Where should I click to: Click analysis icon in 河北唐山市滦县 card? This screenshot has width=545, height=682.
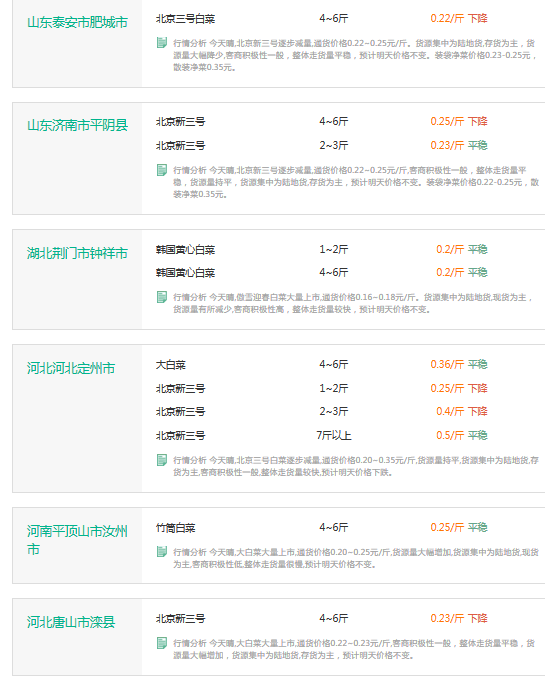[x=162, y=642]
